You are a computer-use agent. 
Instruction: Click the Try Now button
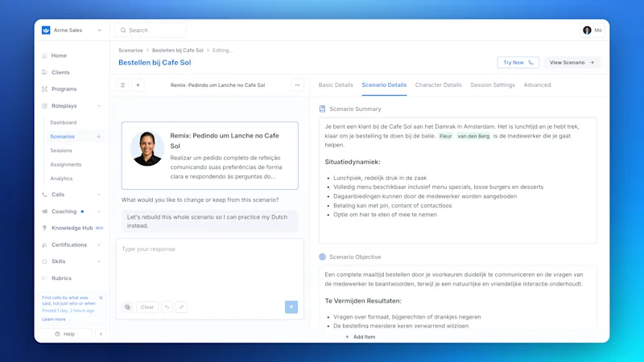tap(518, 63)
